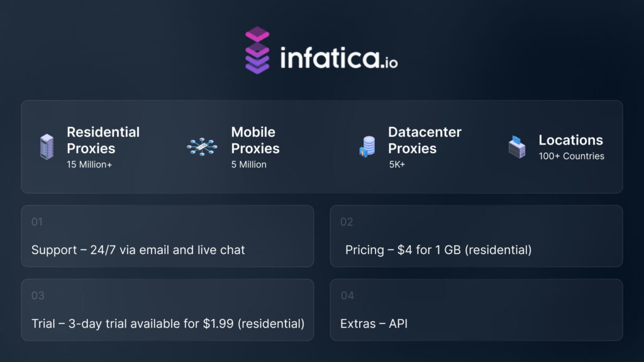Click the 01 number on the Support card

point(37,222)
